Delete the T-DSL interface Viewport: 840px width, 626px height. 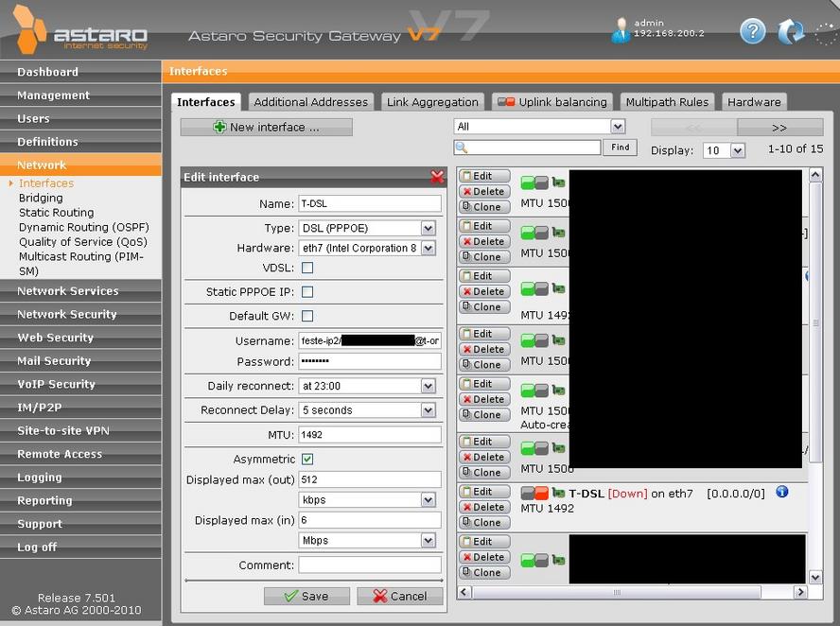pos(484,507)
